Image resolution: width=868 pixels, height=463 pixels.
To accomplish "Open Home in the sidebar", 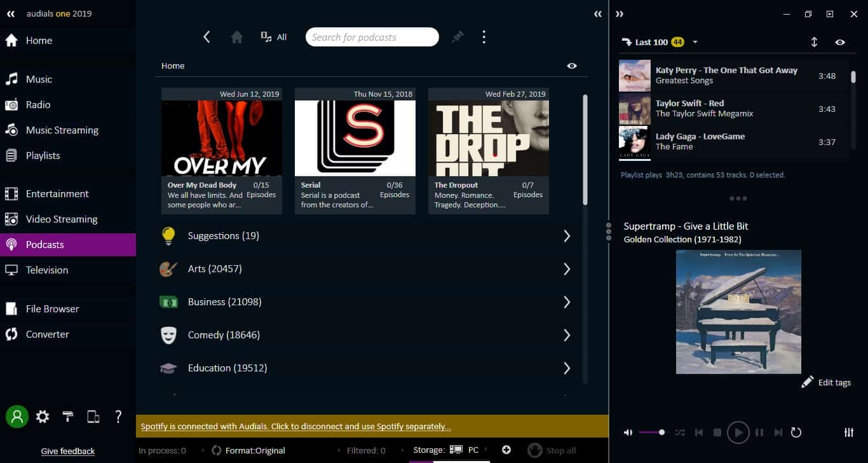I will [x=68, y=41].
